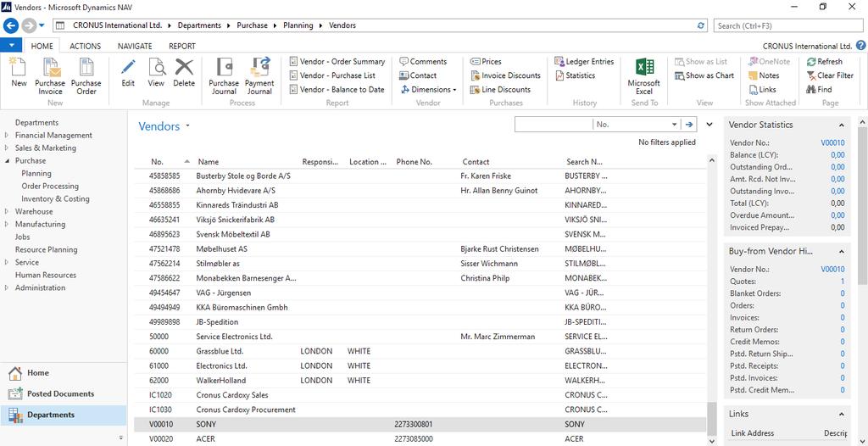868x446 pixels.
Task: Create a New vendor from the ribbon
Action: pos(19,73)
